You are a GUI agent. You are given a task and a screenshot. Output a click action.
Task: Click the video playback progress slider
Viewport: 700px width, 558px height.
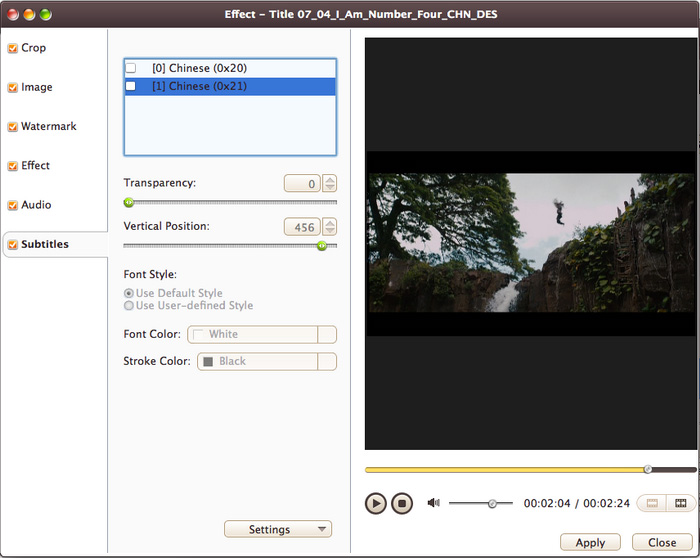click(x=530, y=469)
